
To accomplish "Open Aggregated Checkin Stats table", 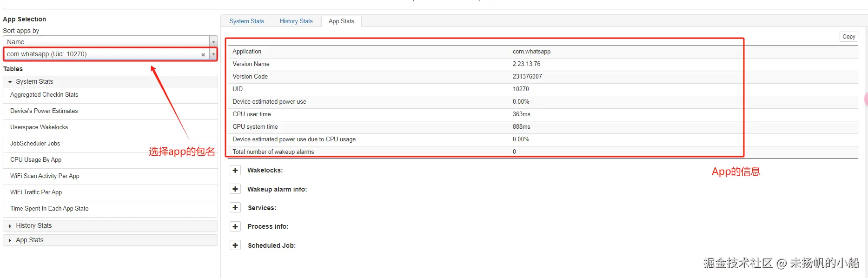I will 110,95.
